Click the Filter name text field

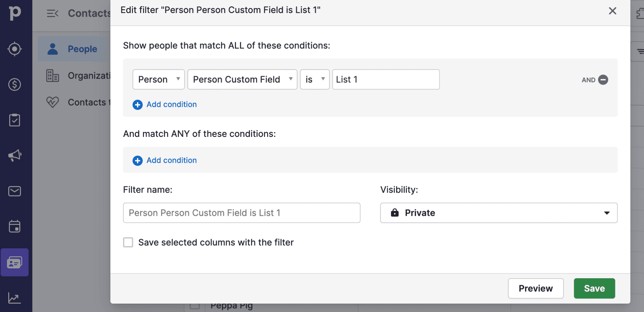point(242,213)
